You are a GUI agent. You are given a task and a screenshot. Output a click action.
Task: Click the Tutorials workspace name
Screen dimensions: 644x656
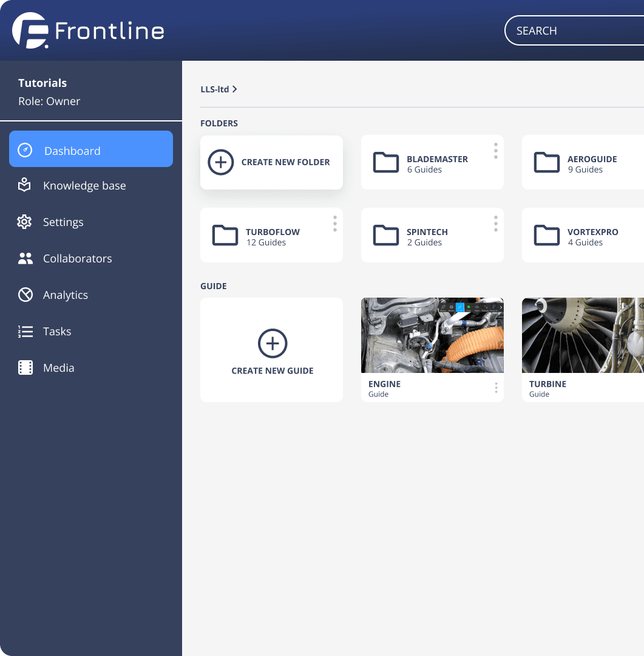tap(42, 83)
